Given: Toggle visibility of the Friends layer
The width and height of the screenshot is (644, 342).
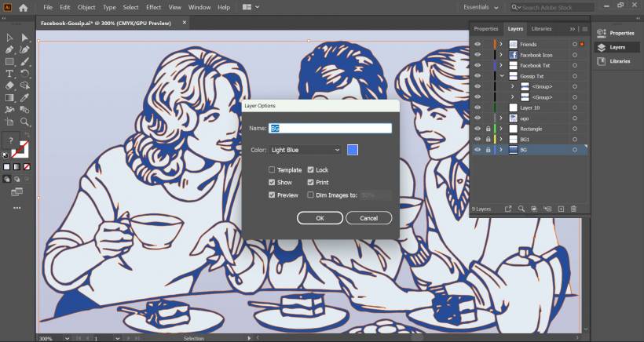Looking at the screenshot, I should pos(477,45).
